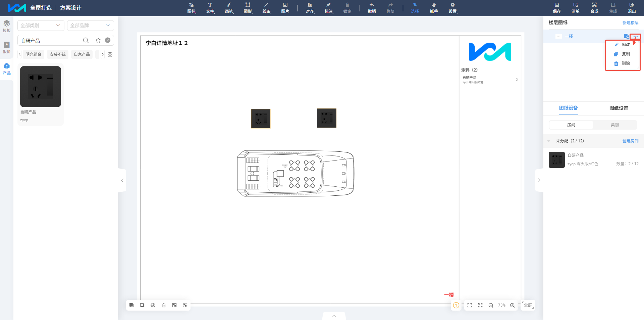Toggle the favorites star filter
The width and height of the screenshot is (644, 320).
tap(98, 40)
